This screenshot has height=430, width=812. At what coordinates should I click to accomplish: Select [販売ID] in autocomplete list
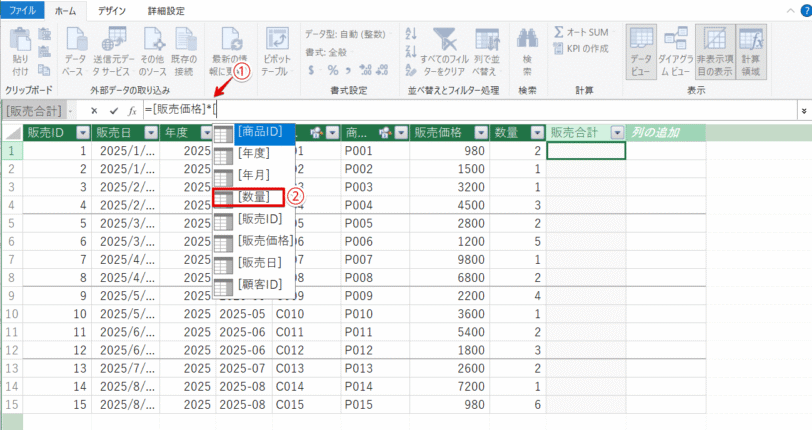(x=254, y=219)
